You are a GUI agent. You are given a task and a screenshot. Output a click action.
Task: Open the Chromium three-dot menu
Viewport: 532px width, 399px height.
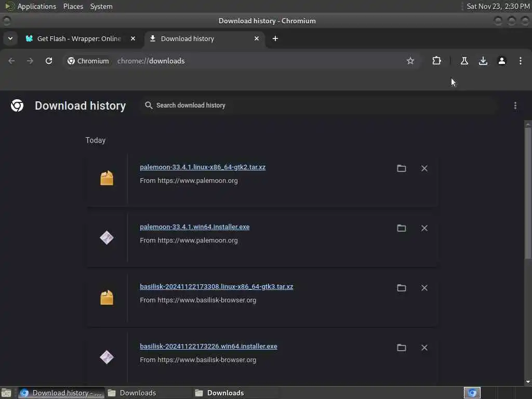[x=521, y=61]
